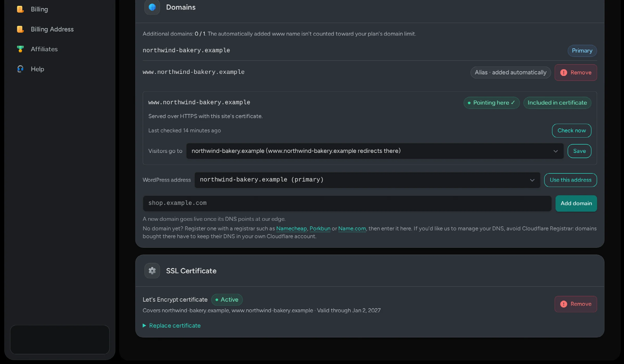Click the Affiliates trophy icon
Image resolution: width=624 pixels, height=364 pixels.
coord(20,49)
